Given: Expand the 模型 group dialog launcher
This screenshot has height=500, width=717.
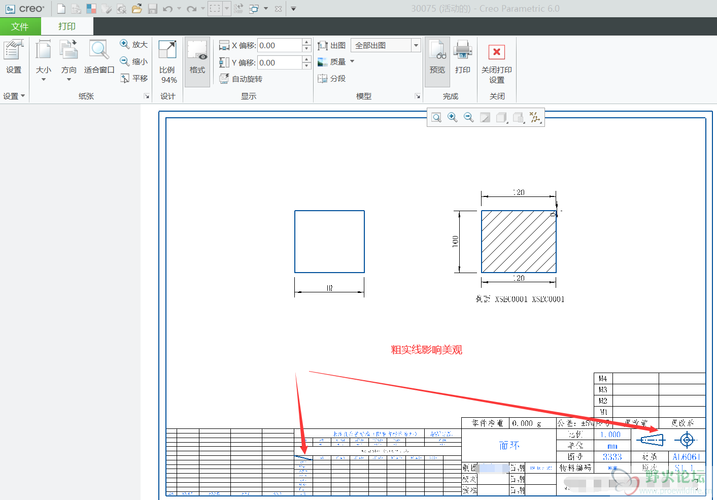Looking at the screenshot, I should [417, 96].
